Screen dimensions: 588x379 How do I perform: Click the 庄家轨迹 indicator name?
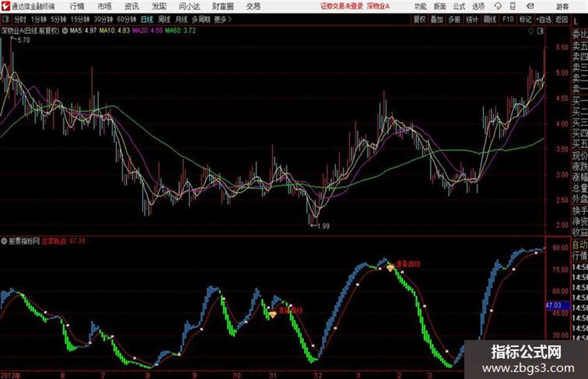pyautogui.click(x=54, y=241)
